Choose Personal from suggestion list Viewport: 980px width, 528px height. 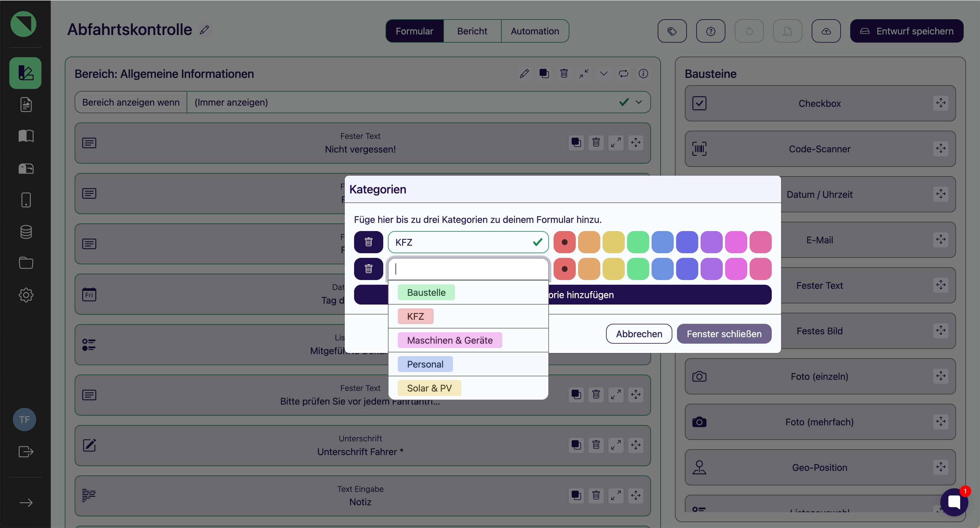point(425,364)
